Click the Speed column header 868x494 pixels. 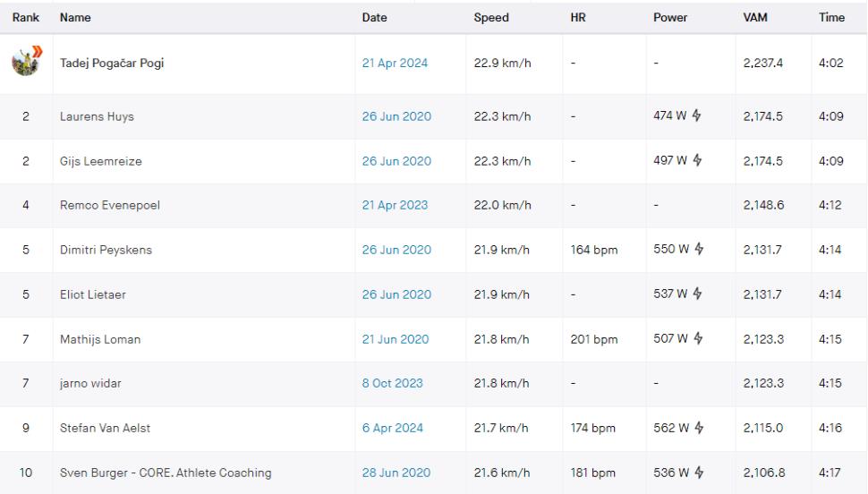click(x=491, y=17)
